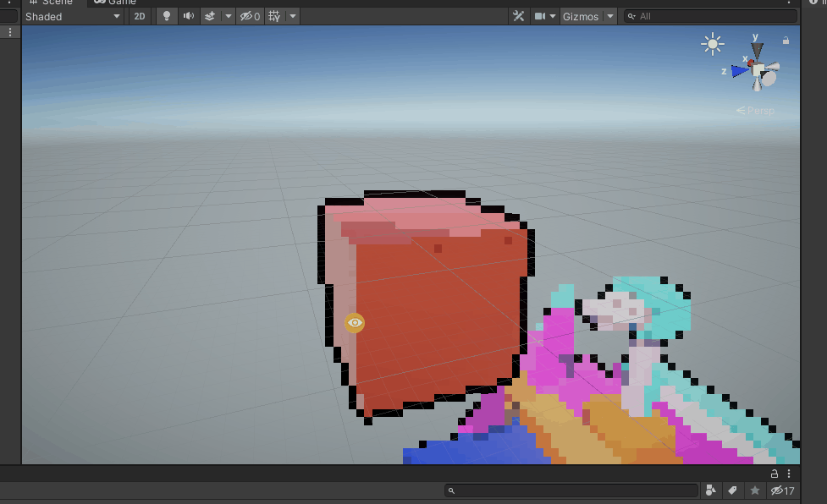Click the hidden objects visibility counter showing 0
The height and width of the screenshot is (504, 827).
click(x=250, y=16)
